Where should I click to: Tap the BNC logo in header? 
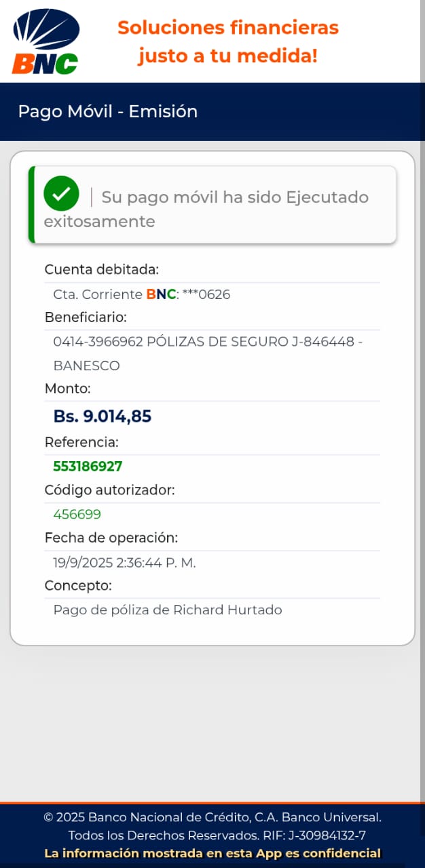[46, 42]
